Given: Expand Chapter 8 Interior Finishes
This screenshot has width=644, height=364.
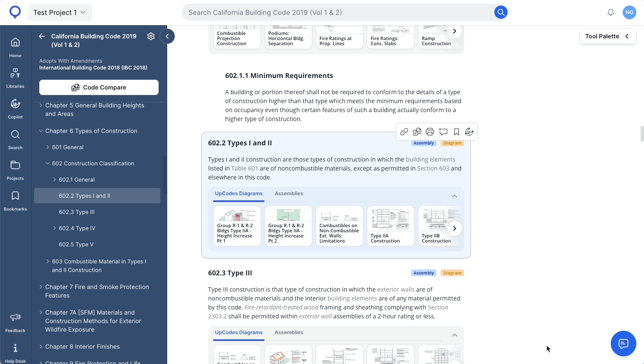Looking at the screenshot, I should (x=41, y=347).
